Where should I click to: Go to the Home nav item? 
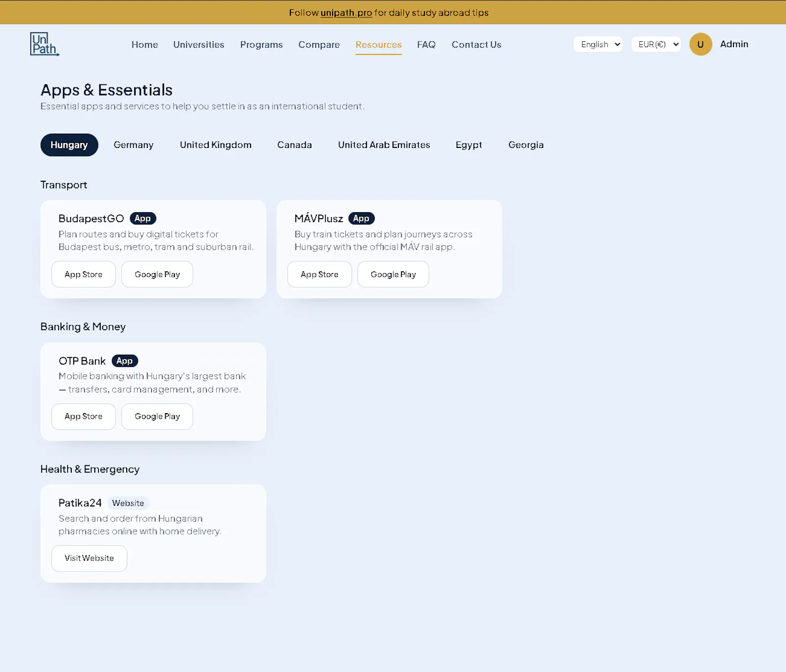[145, 45]
